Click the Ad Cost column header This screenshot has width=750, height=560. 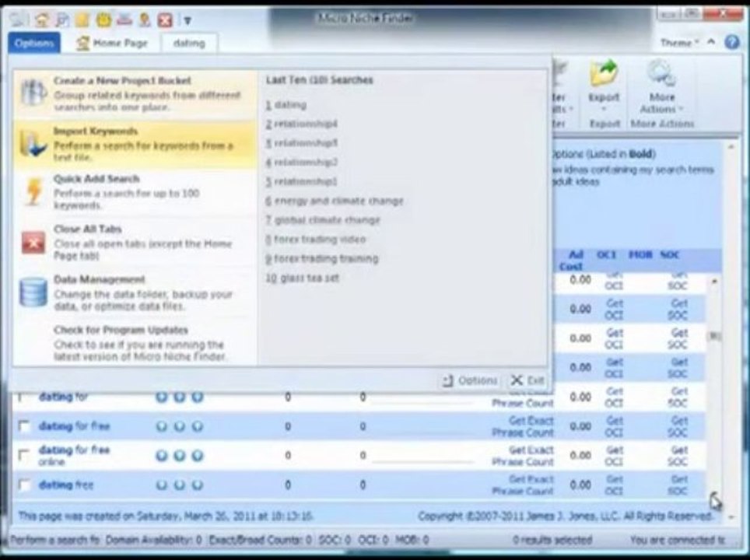coord(572,261)
